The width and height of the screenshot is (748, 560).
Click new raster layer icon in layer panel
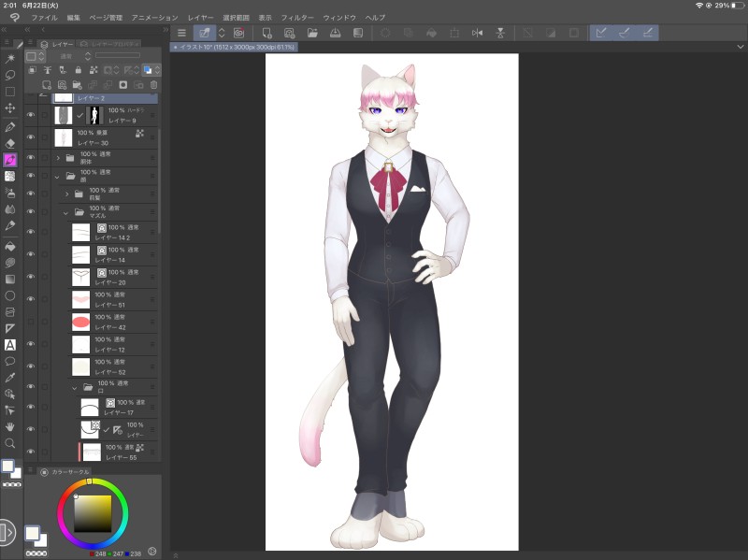[x=47, y=85]
